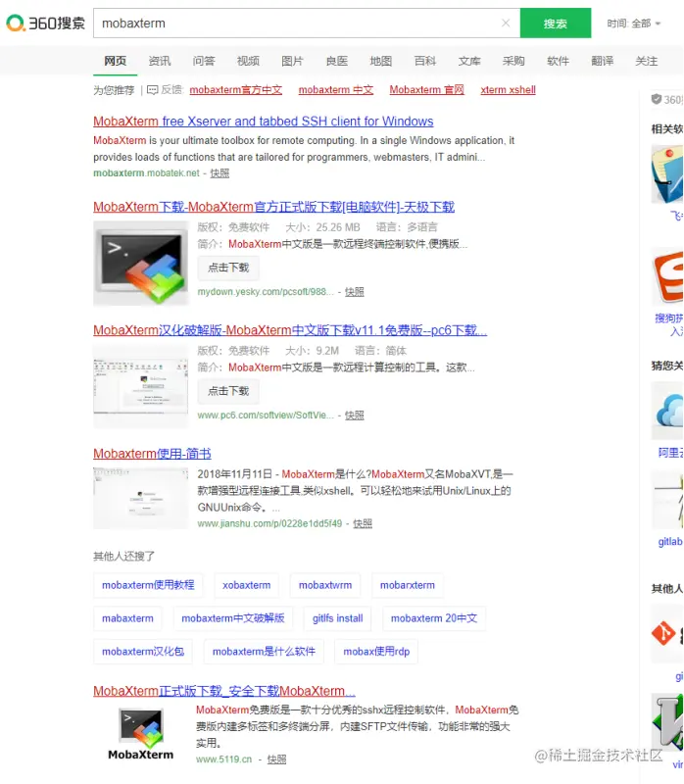Search related mobaxterm 20中文
The height and width of the screenshot is (784, 684).
434,618
